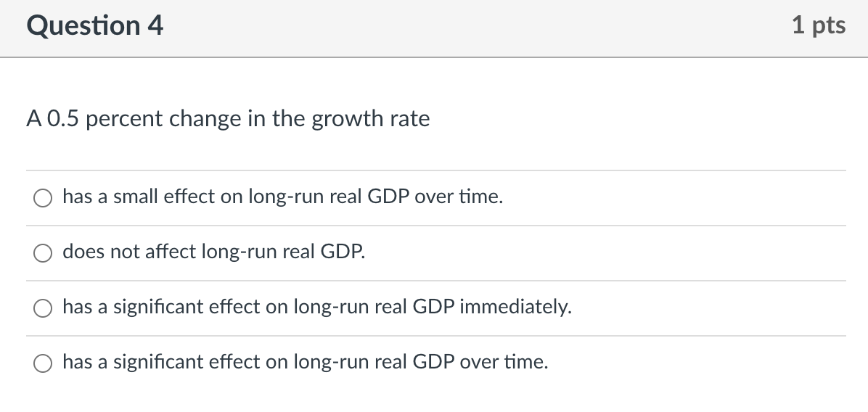Click the word 'significant' in the fourth answer

158,363
